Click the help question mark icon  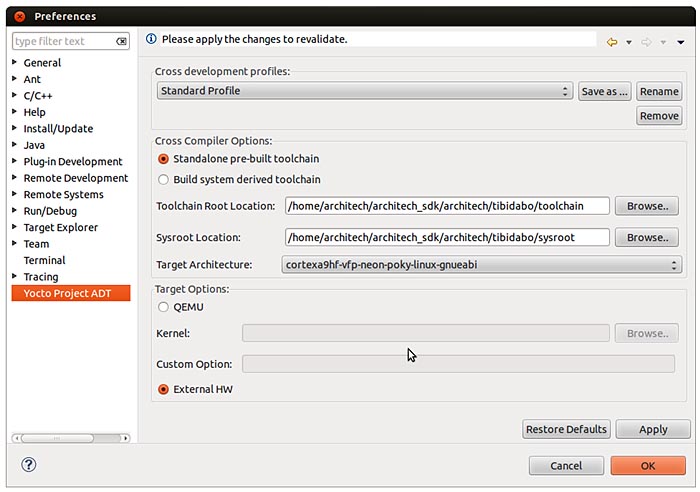[29, 464]
